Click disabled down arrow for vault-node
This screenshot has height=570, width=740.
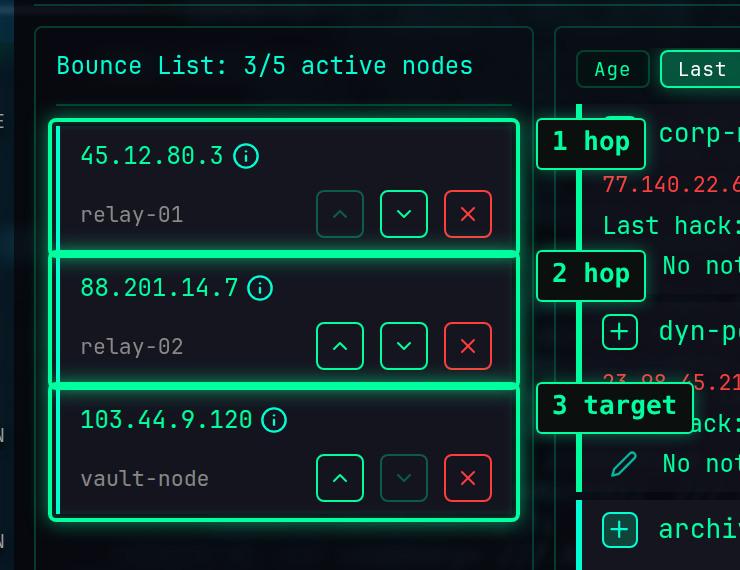pos(404,478)
